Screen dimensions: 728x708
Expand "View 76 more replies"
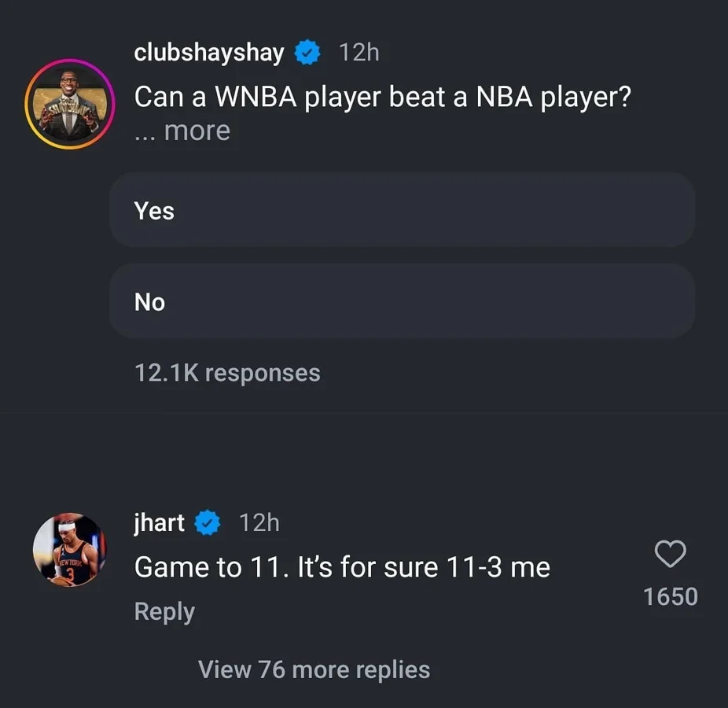314,669
